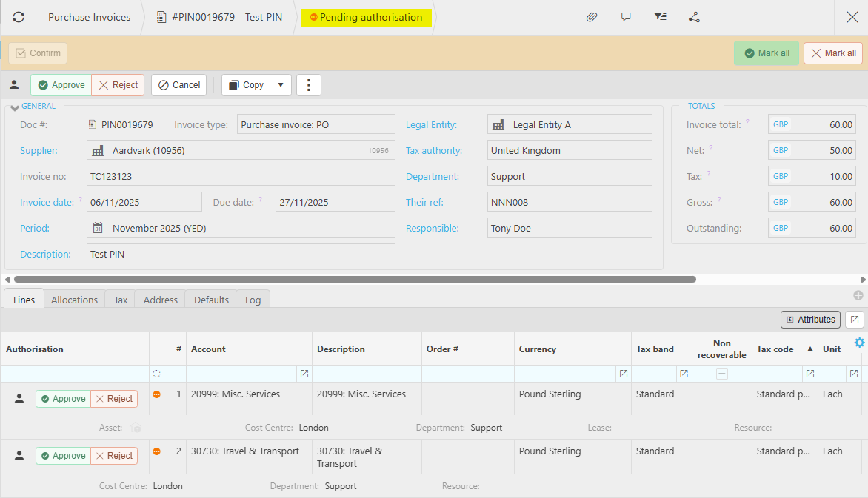Open attachments via the paperclip icon
The image size is (868, 498).
tap(592, 17)
